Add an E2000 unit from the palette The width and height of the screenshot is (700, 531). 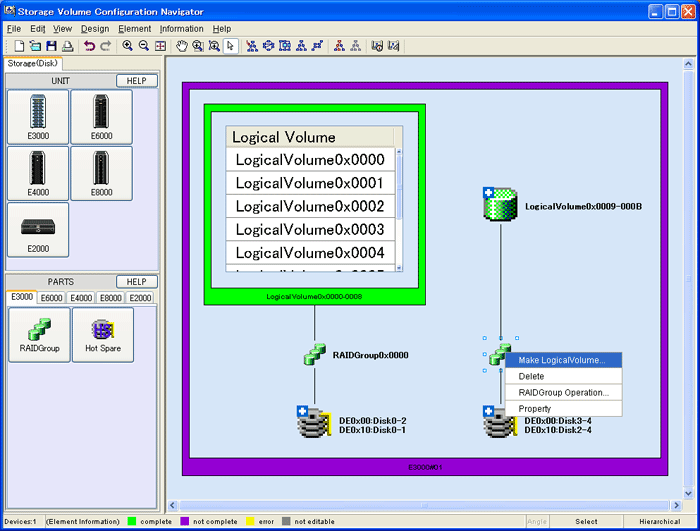(38, 230)
